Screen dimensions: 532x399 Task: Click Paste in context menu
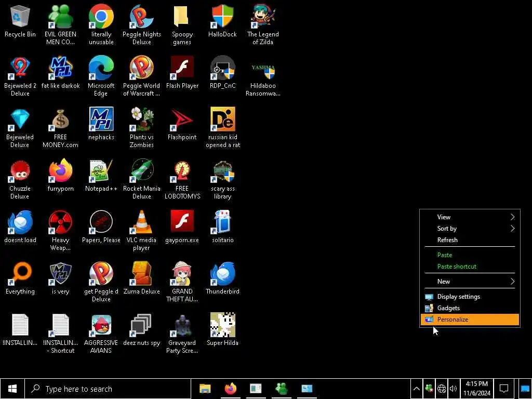click(470, 255)
